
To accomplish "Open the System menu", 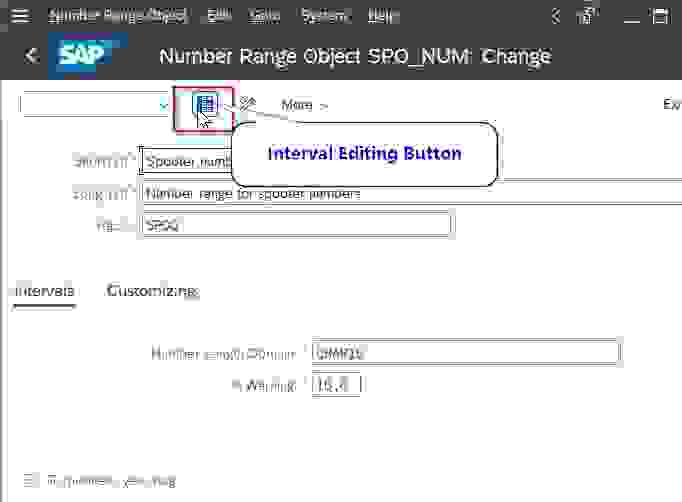I will click(x=324, y=16).
